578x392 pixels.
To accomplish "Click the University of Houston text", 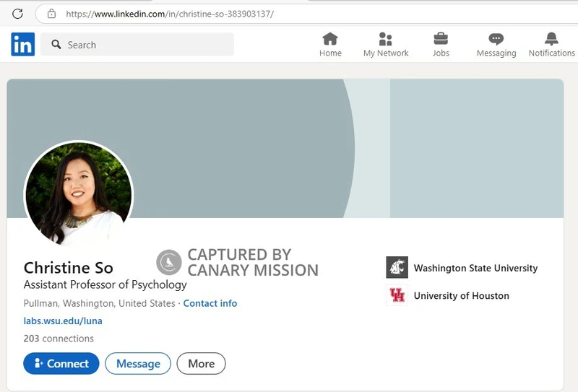I will (x=461, y=295).
